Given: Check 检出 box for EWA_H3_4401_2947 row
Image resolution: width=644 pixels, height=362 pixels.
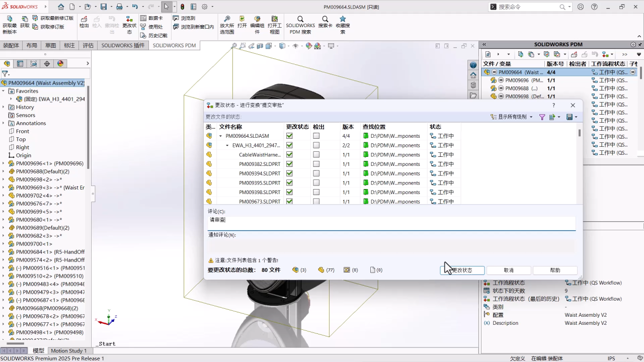Looking at the screenshot, I should (x=316, y=145).
